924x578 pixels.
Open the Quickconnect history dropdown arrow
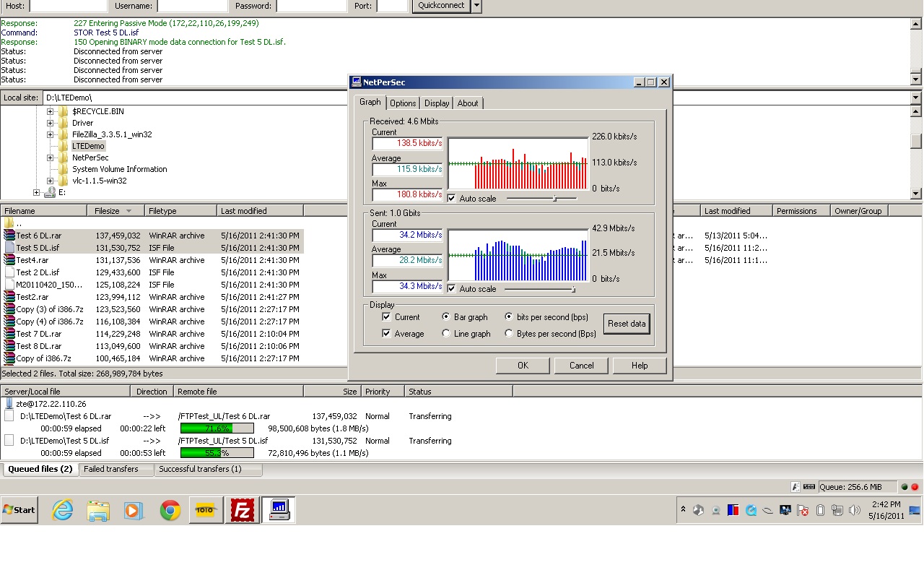476,6
